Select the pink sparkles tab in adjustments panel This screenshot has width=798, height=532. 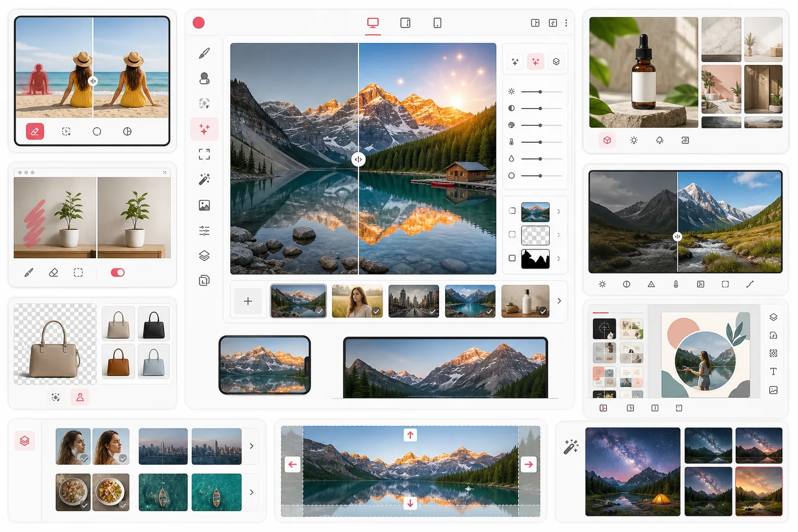click(536, 62)
